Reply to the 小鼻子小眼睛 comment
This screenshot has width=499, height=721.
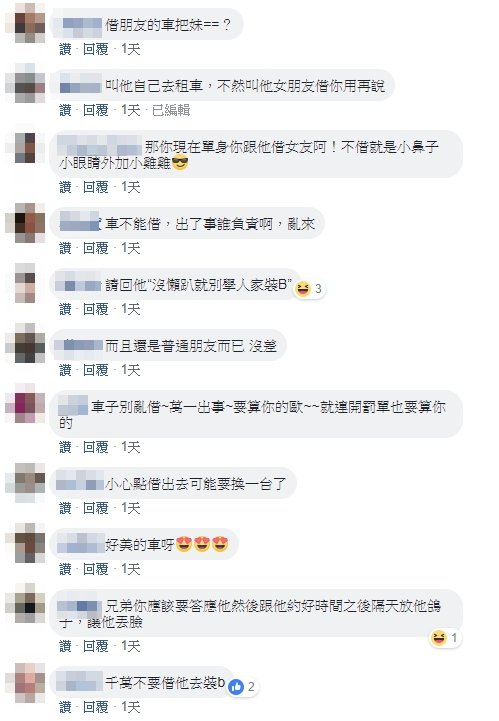[96, 187]
